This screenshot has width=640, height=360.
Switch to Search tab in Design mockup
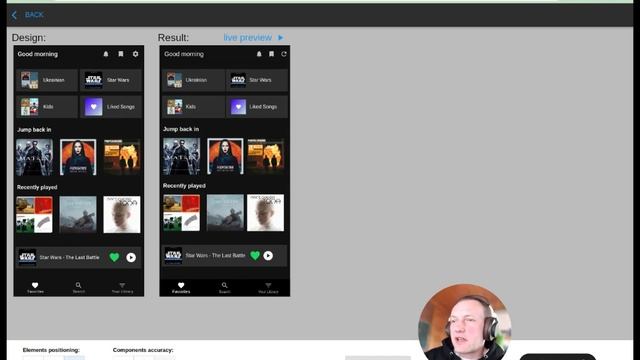coord(78,288)
